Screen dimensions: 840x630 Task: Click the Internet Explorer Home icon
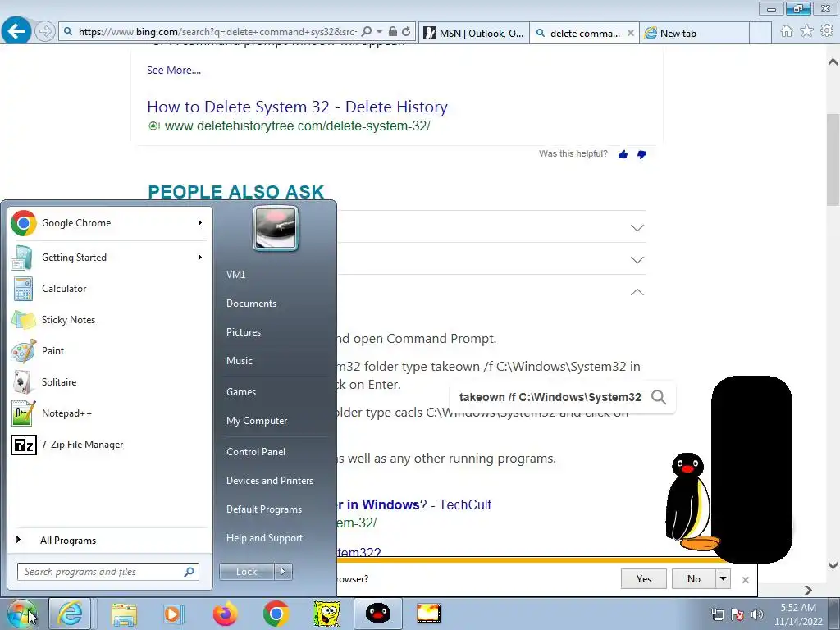(x=787, y=31)
